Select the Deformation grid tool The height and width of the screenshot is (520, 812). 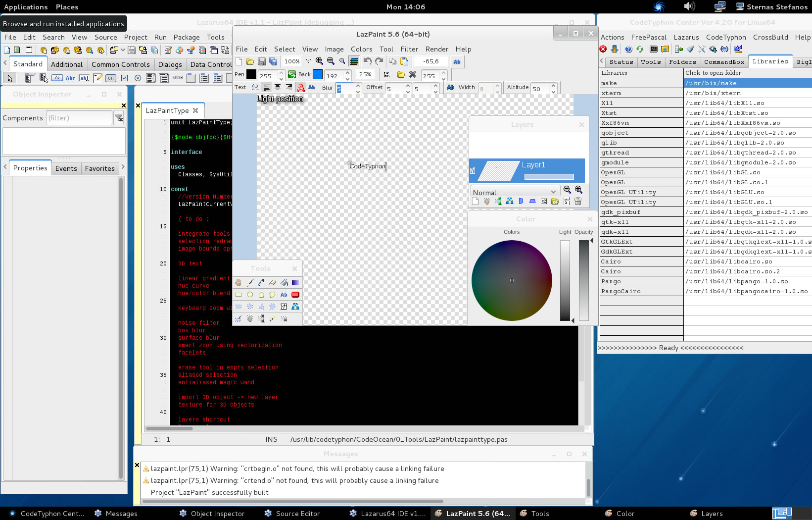pos(284,307)
